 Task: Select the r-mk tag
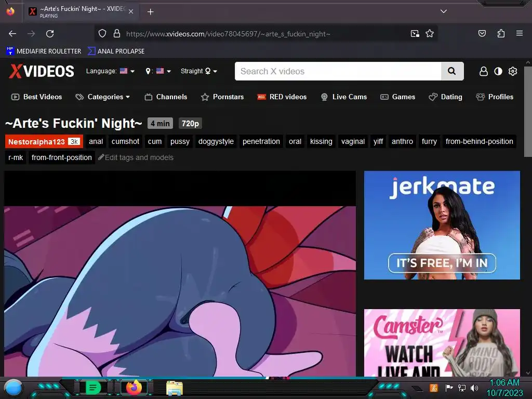point(16,157)
